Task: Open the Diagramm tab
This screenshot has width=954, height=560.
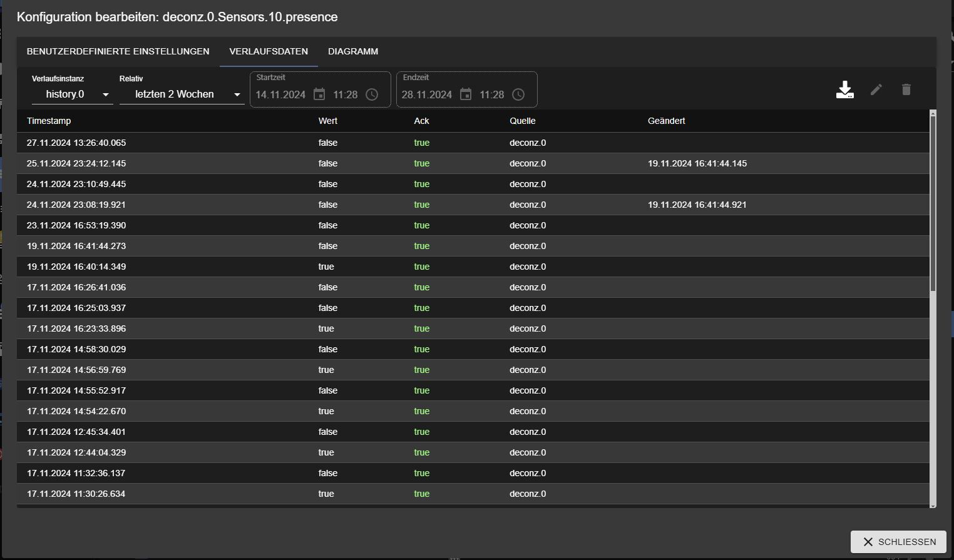Action: pos(353,51)
